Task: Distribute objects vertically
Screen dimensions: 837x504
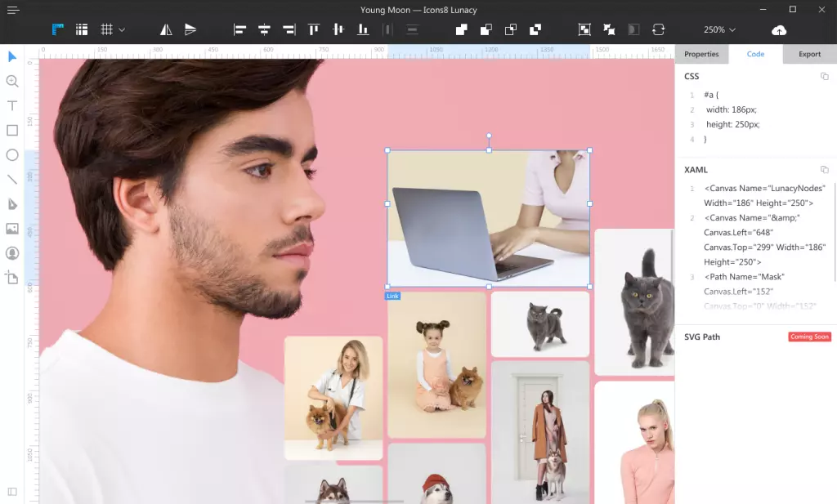Action: (x=412, y=29)
